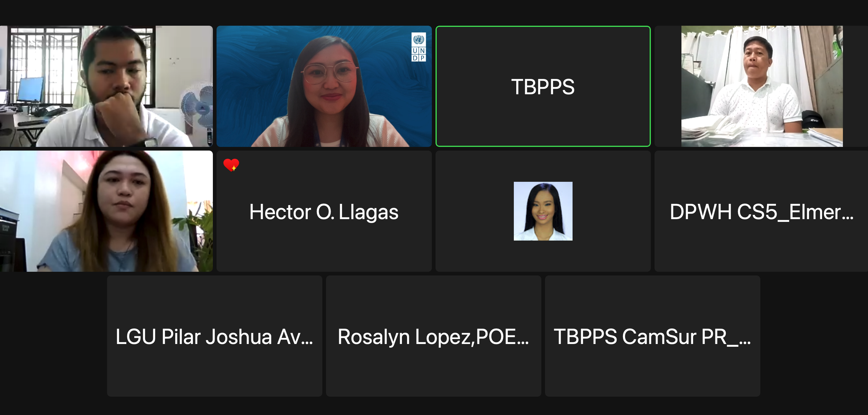Viewport: 868px width, 415px height.
Task: Click video of woman wearing round glasses
Action: pos(324,86)
